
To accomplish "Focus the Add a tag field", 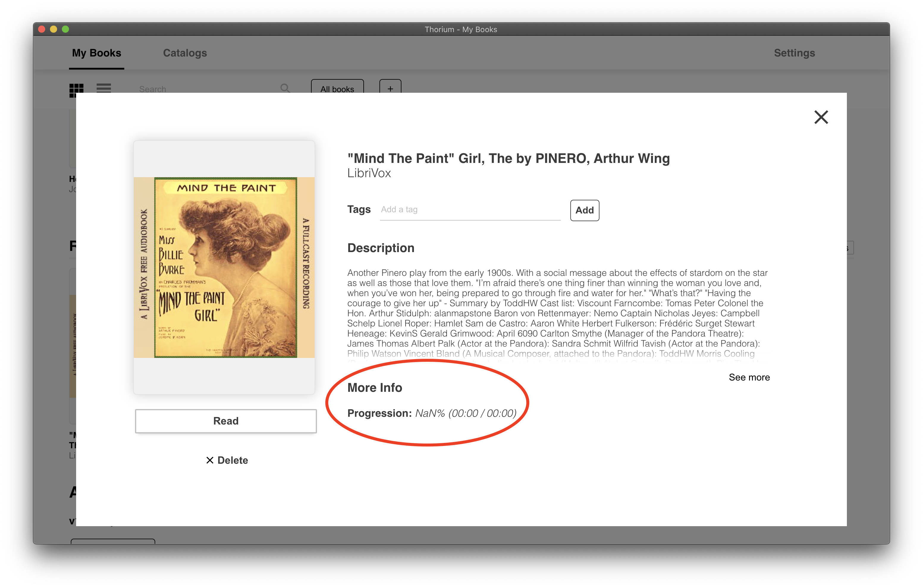I will [470, 210].
